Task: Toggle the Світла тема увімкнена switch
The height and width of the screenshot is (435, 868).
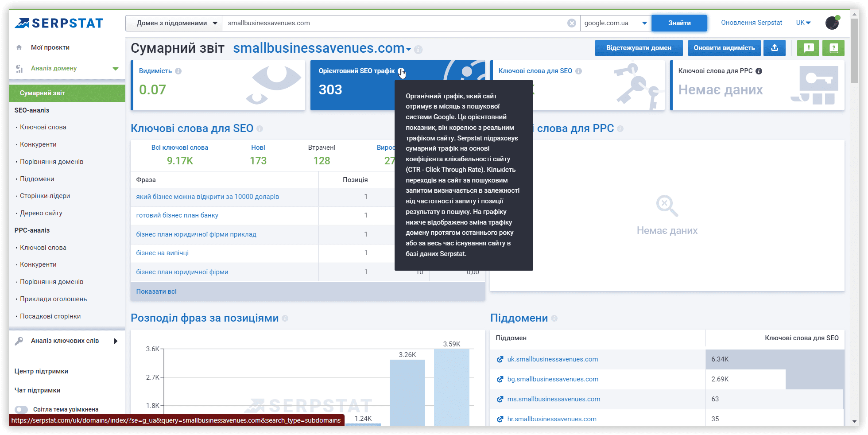Action: point(21,409)
